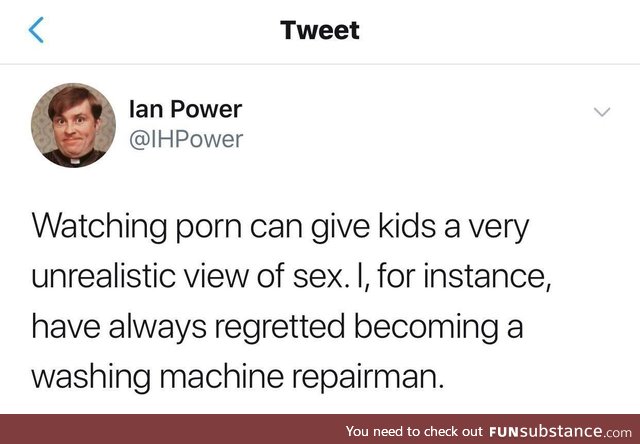Open Ian Power's profile picture
Viewport: 640px width, 444px height.
[73, 125]
